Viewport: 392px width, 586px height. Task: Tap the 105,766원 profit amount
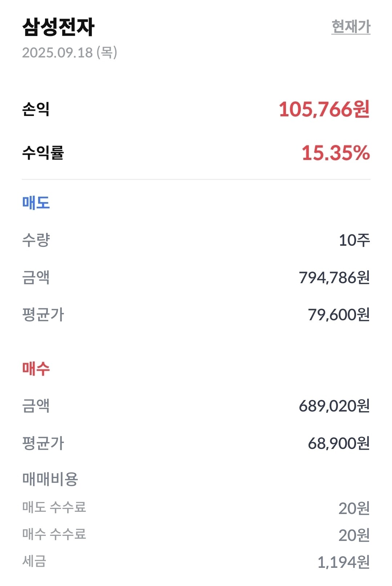coord(324,109)
